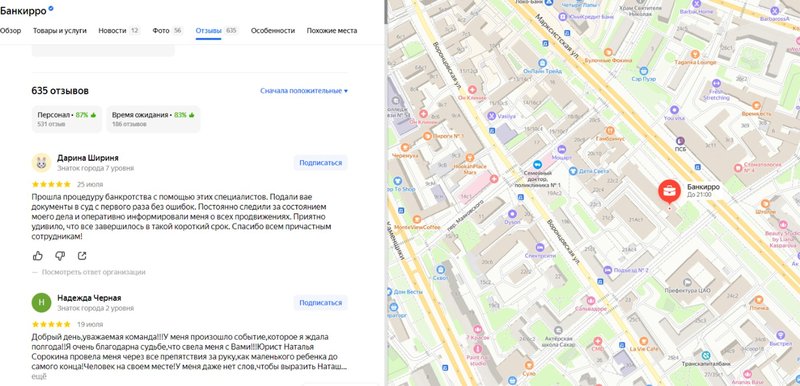Viewport: 800px width, 386px height.
Task: Subscribe to Надежда Черная via Подписаться
Action: pos(320,302)
